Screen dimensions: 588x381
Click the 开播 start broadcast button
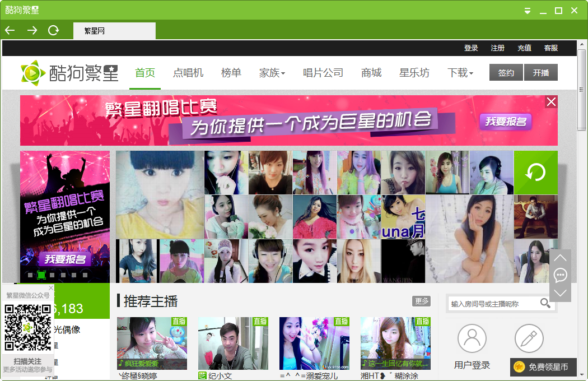point(541,73)
